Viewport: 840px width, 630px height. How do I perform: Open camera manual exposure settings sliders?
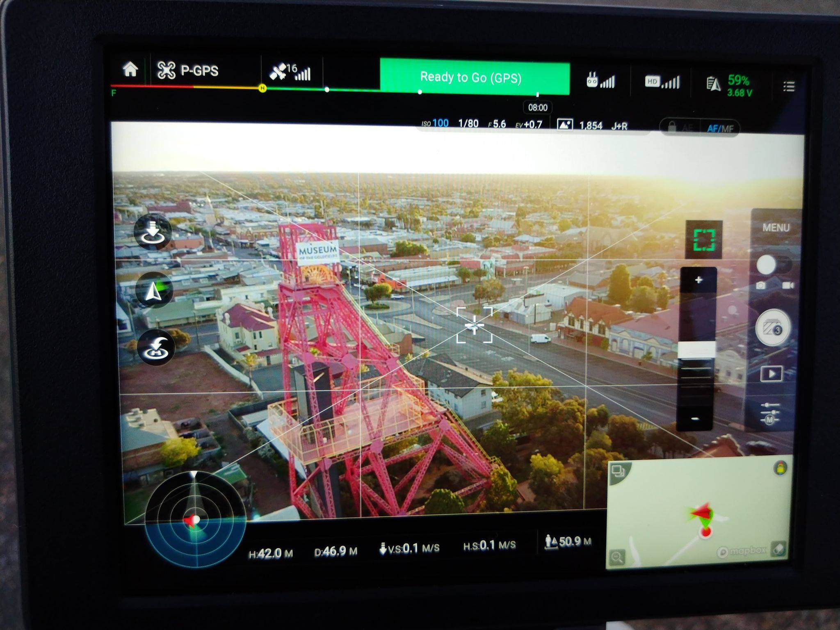coord(770,413)
